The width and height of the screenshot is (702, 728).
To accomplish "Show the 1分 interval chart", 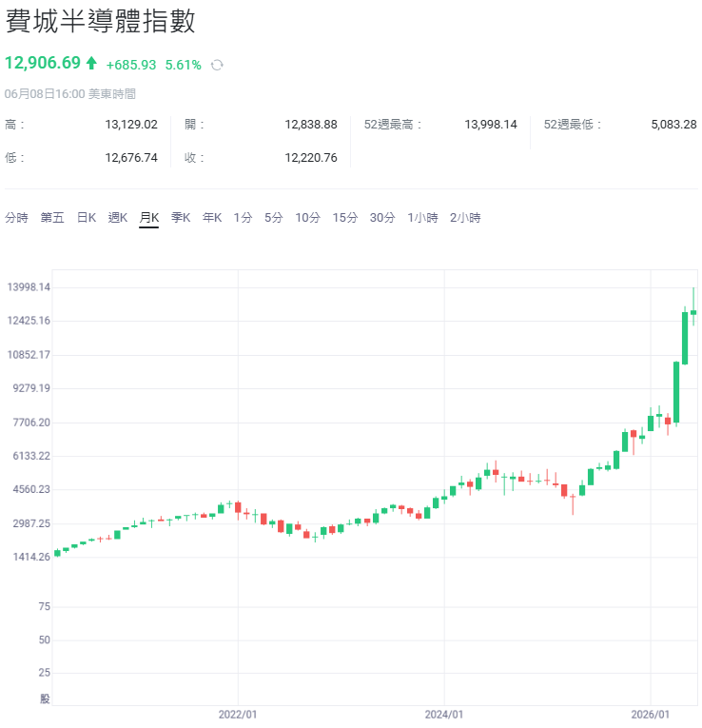I will [x=243, y=217].
